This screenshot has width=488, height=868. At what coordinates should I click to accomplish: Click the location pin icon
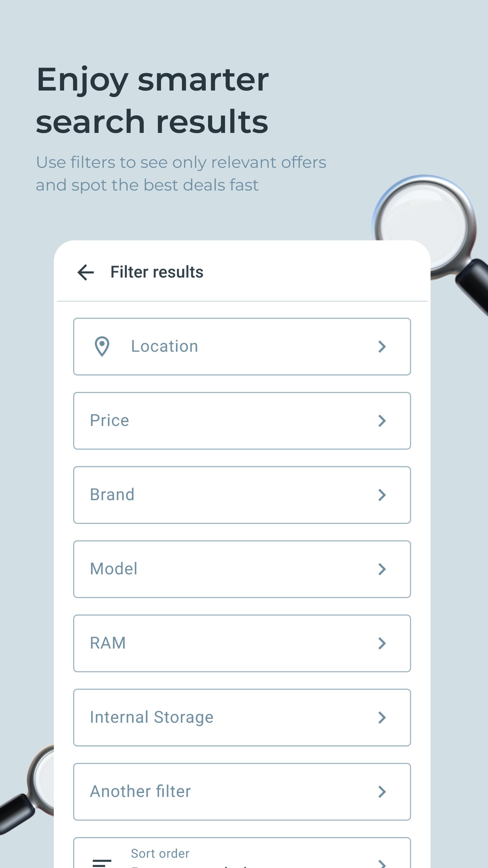pos(102,347)
